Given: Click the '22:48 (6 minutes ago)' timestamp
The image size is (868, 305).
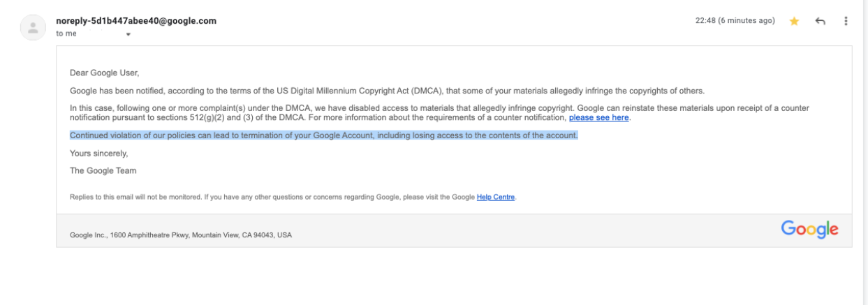Looking at the screenshot, I should point(735,21).
